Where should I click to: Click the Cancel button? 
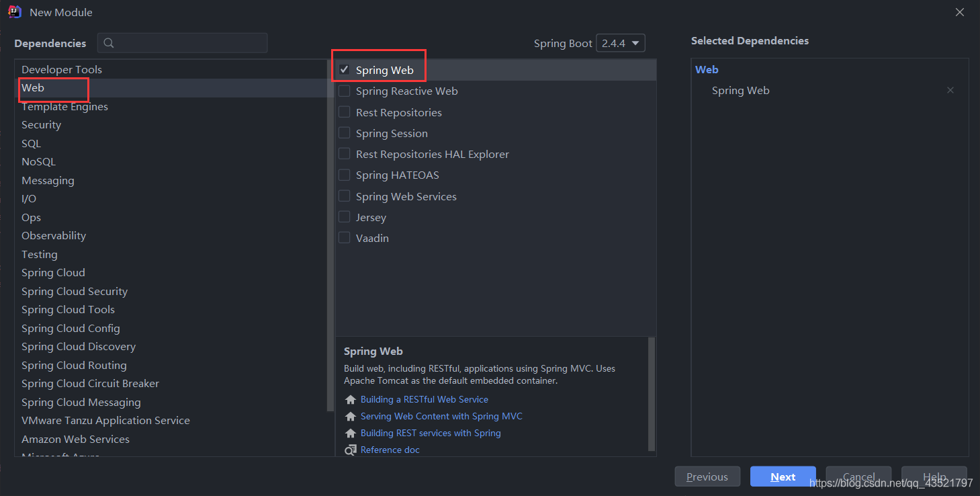pyautogui.click(x=858, y=477)
